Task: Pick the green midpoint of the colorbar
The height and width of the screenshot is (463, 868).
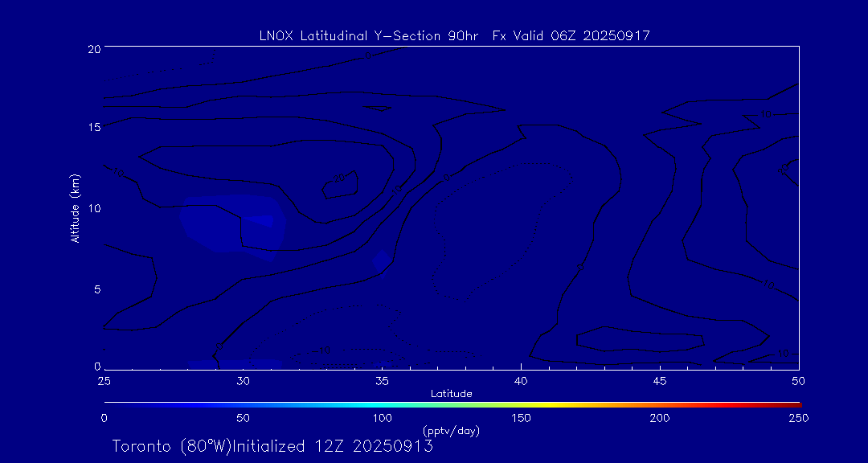Action: pyautogui.click(x=452, y=403)
